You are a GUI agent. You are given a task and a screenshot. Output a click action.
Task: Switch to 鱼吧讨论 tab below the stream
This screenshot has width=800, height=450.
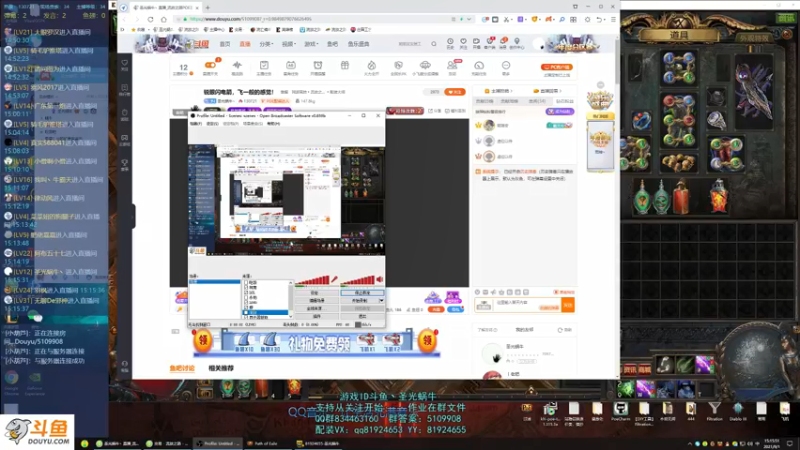coord(182,368)
